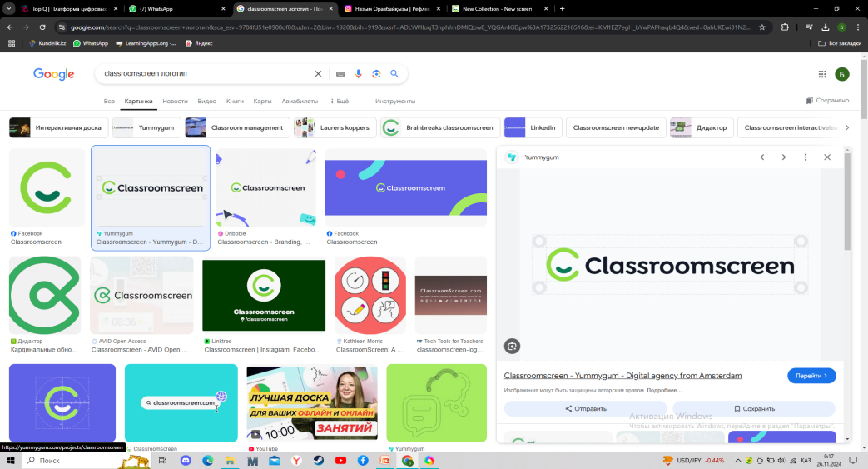868x469 pixels.
Task: Search by image using the Google Lens icon
Action: [376, 74]
